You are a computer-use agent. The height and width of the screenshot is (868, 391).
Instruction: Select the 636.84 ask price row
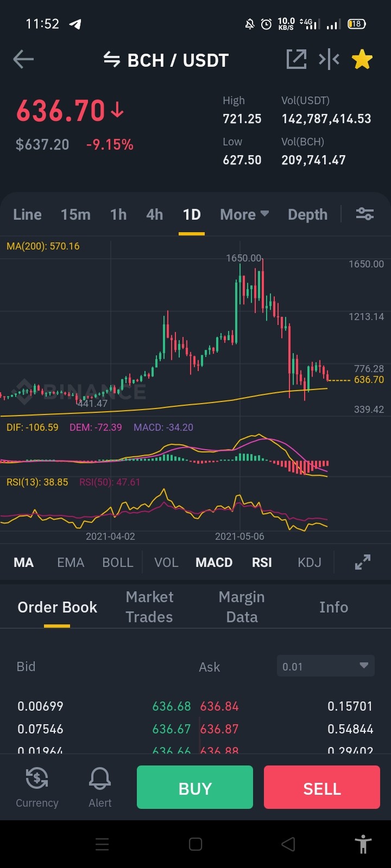pyautogui.click(x=287, y=706)
